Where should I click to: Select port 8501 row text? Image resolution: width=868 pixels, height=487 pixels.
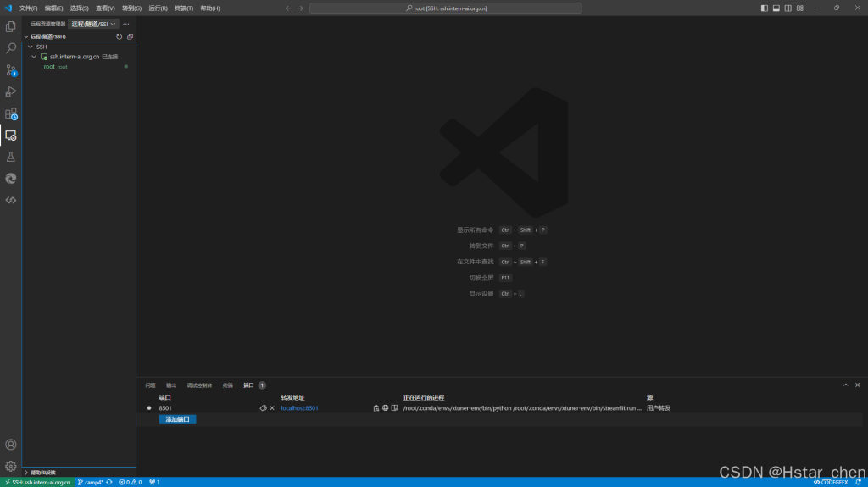165,408
